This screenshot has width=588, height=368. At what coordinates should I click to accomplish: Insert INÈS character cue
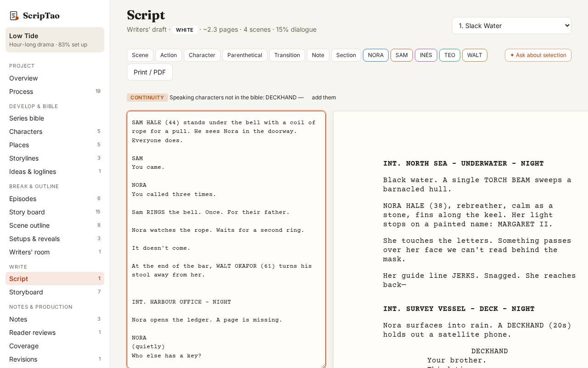coord(426,55)
